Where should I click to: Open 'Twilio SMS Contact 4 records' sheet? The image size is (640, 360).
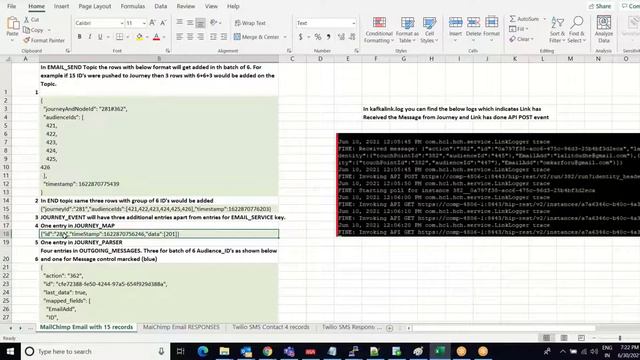coord(271,327)
